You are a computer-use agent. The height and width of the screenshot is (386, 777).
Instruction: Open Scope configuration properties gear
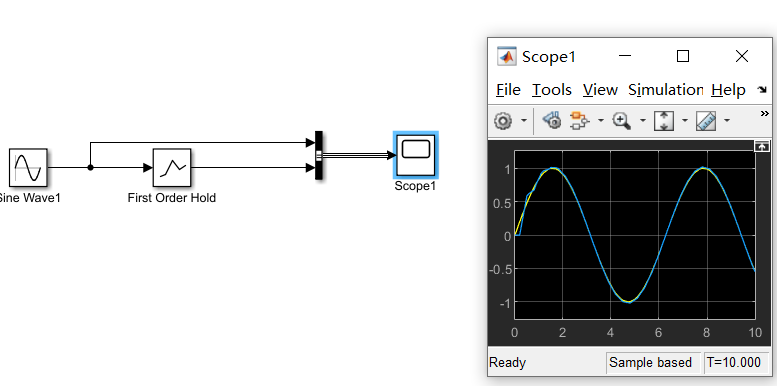point(503,120)
